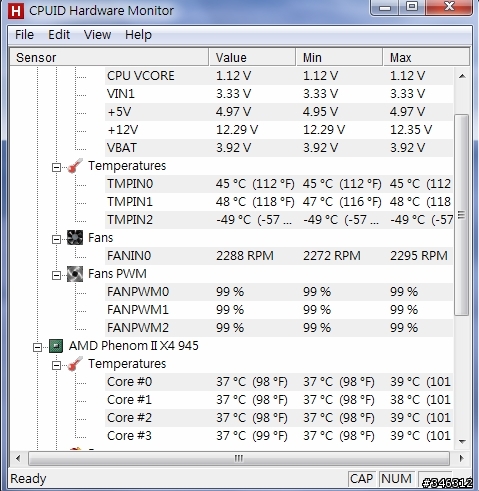The height and width of the screenshot is (491, 479).
Task: Open the Edit menu
Action: pos(59,35)
